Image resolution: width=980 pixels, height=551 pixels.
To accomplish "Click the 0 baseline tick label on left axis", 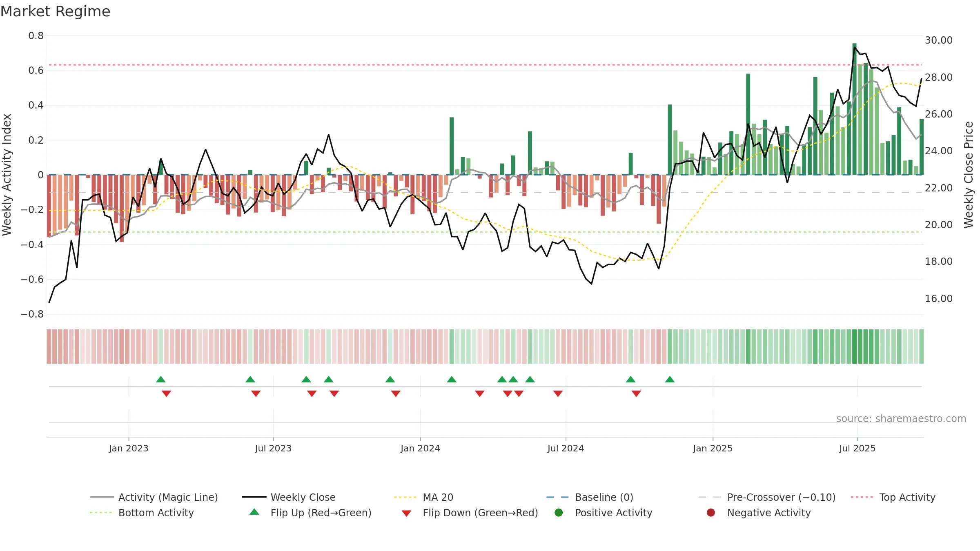I will pos(40,175).
